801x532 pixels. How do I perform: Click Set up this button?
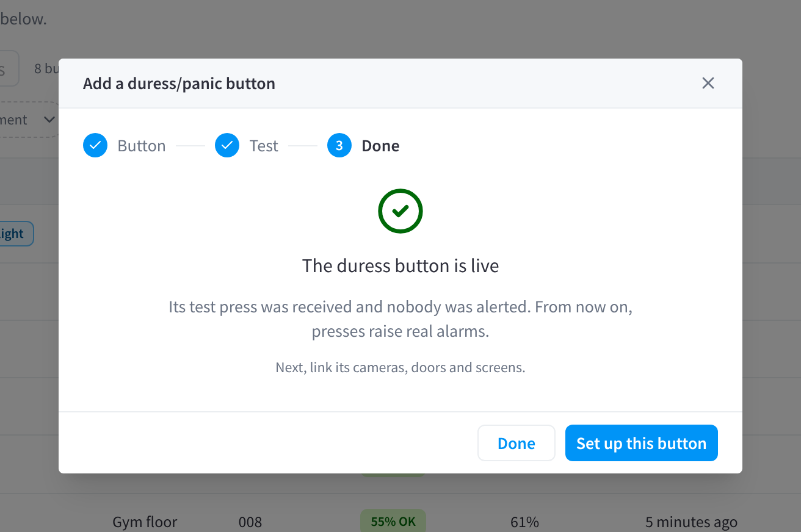pos(641,443)
